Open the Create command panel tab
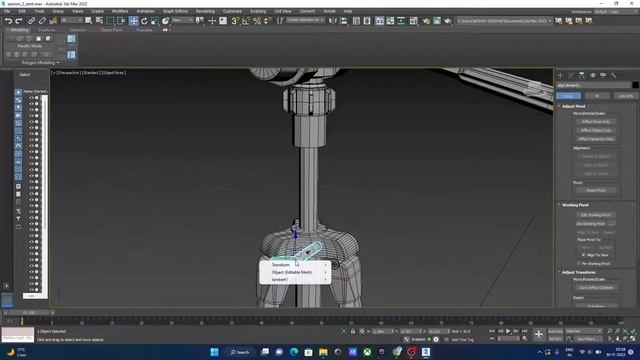640x360 pixels. (560, 76)
